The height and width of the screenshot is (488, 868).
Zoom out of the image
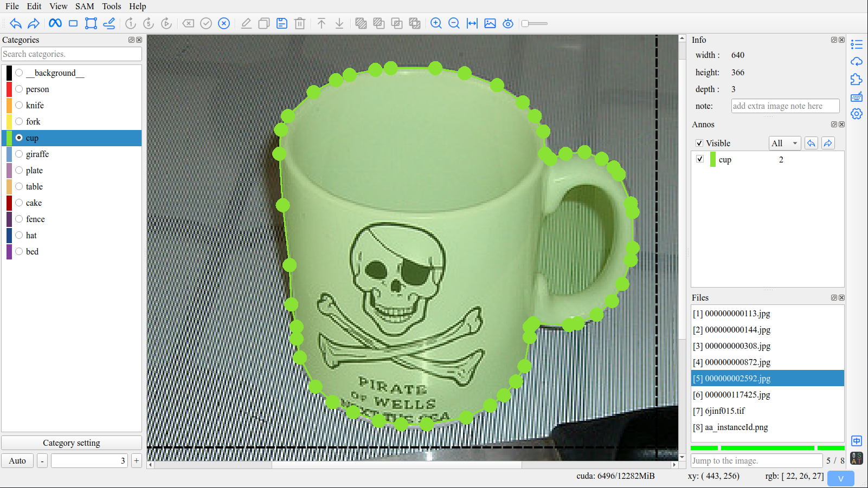pos(454,23)
